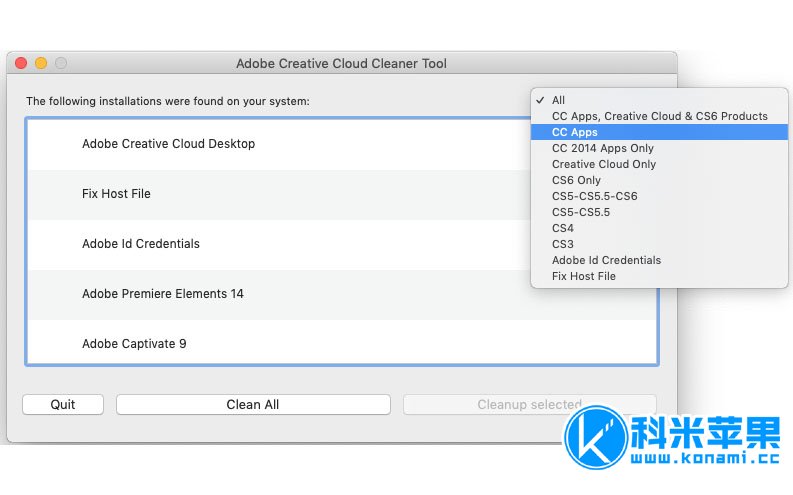Pick "CS4" from the filter menu
Screen dimensions: 793x495
[x=659, y=228]
